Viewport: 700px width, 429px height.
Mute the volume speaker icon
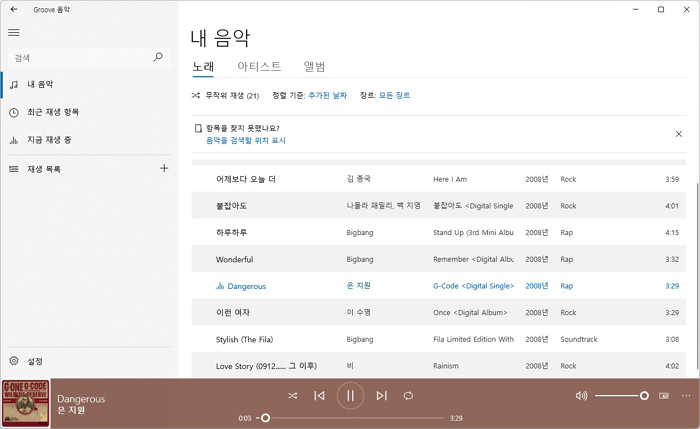click(581, 396)
